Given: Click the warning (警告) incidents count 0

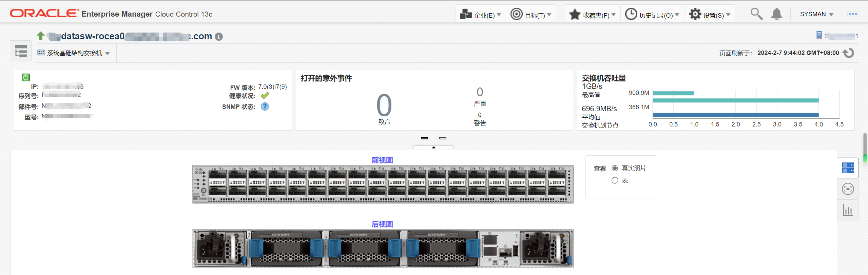Looking at the screenshot, I should tap(480, 115).
